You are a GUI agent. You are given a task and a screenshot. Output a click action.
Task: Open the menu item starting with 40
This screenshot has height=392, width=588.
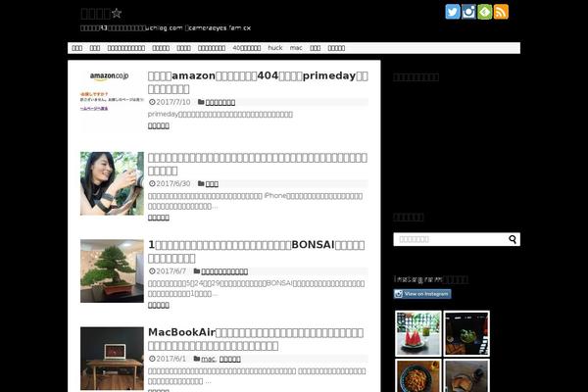(x=247, y=48)
